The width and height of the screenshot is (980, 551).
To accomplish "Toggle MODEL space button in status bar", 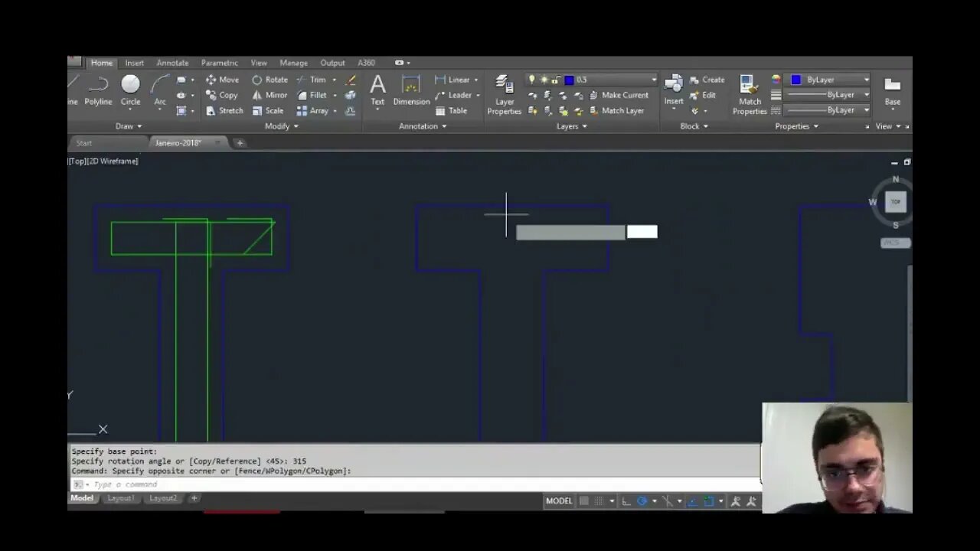I will (559, 501).
